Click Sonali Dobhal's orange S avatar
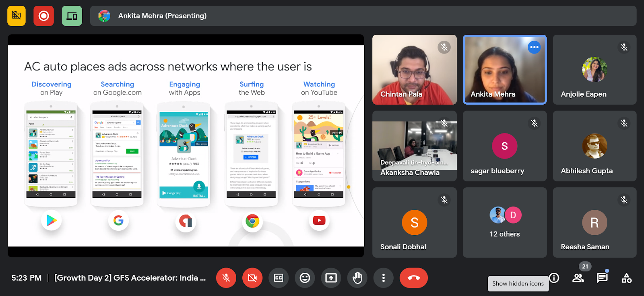 [x=414, y=222]
